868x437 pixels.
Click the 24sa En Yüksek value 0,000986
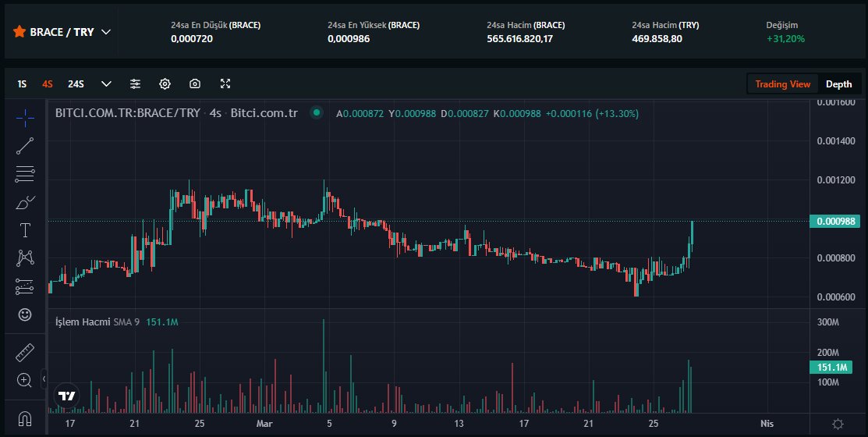click(349, 39)
